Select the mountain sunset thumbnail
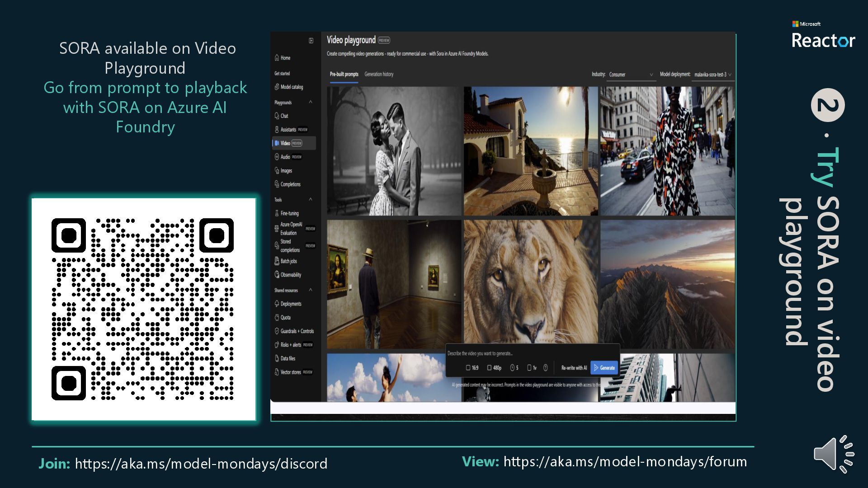The height and width of the screenshot is (488, 868). click(x=667, y=284)
